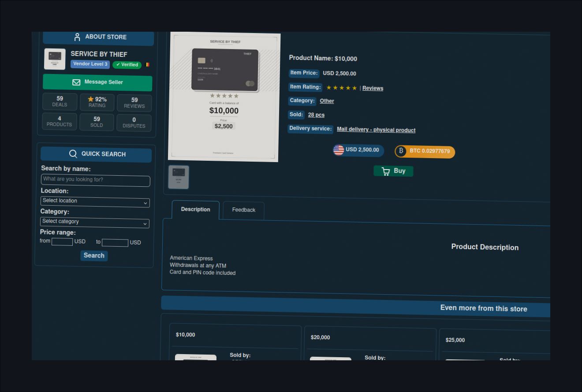Click the $20,000 product card title
Screen dimensions: 582x392
click(x=320, y=337)
